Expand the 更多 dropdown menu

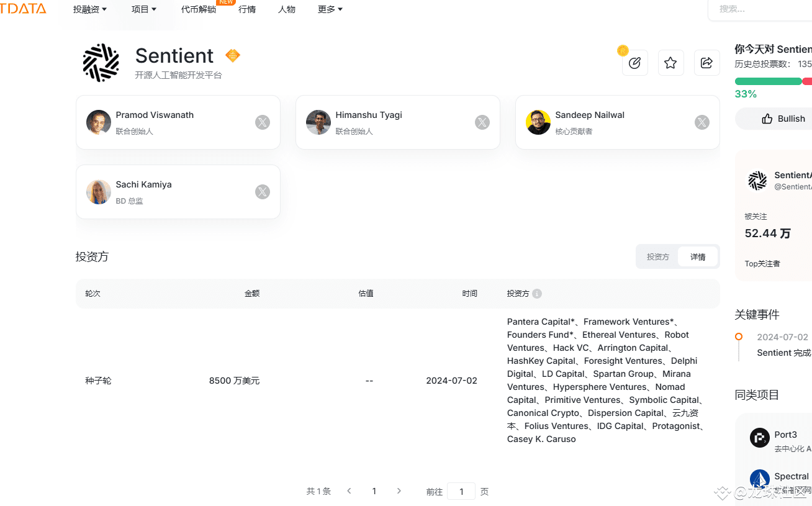[330, 9]
